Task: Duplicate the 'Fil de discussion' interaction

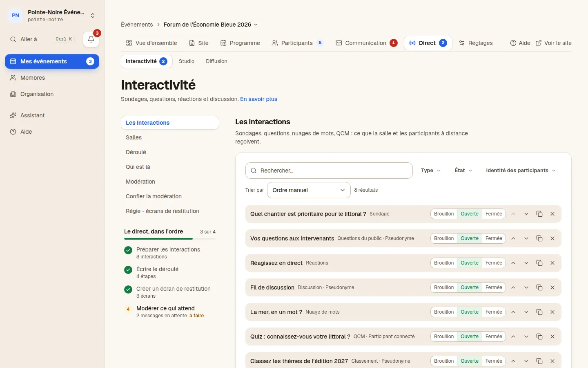Action: tap(539, 287)
